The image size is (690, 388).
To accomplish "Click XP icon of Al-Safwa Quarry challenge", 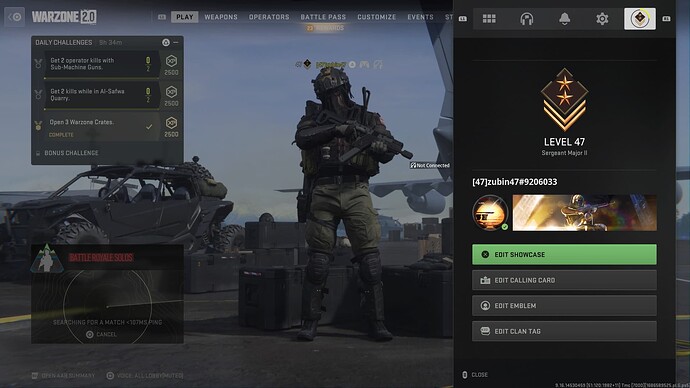I will pos(171,92).
